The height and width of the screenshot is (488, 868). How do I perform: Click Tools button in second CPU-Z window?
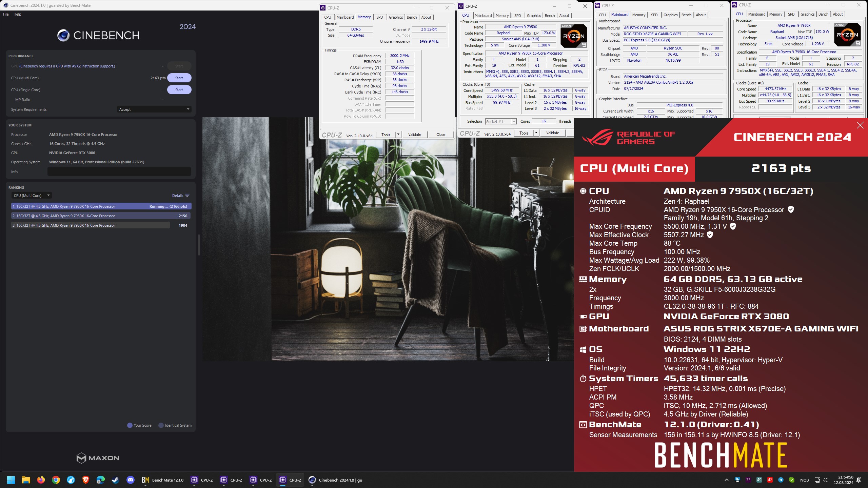(x=524, y=133)
